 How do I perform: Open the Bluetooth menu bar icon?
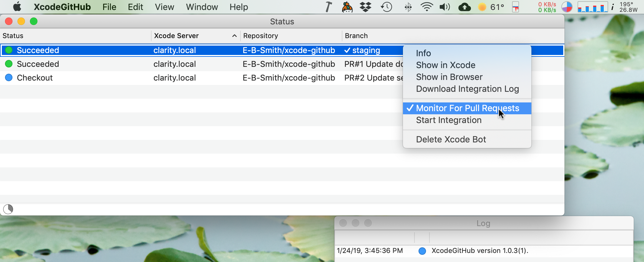(408, 7)
